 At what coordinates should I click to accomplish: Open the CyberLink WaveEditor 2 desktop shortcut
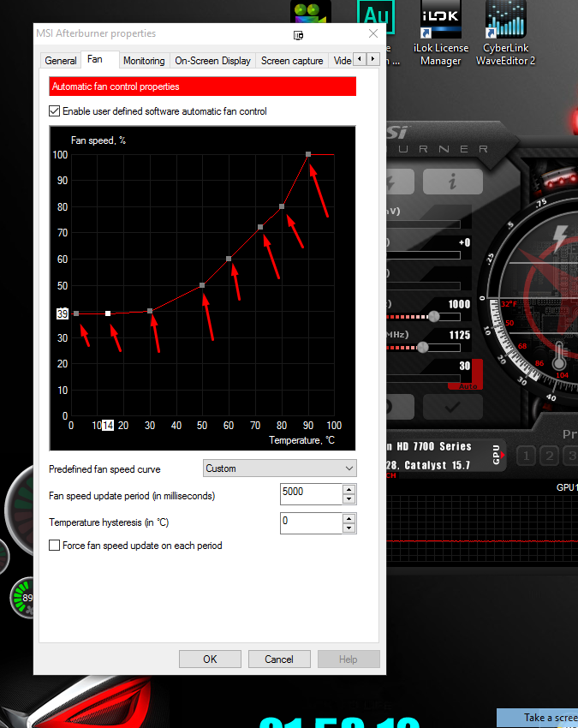505,33
